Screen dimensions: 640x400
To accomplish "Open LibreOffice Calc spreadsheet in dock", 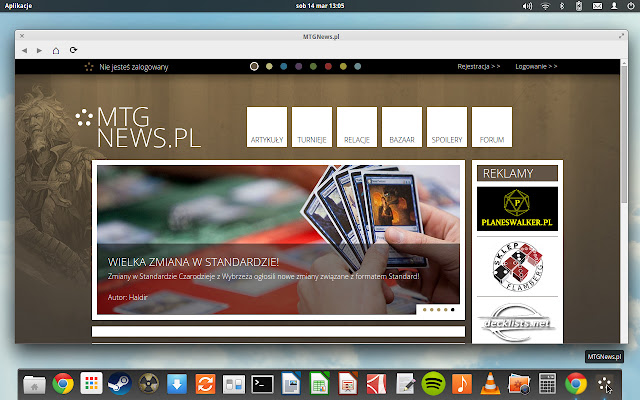I will pyautogui.click(x=319, y=384).
